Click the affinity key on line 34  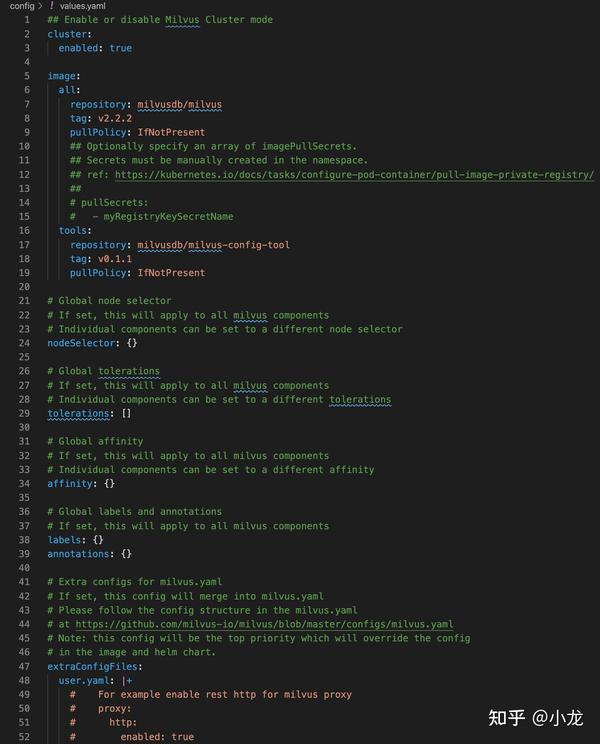tap(70, 483)
